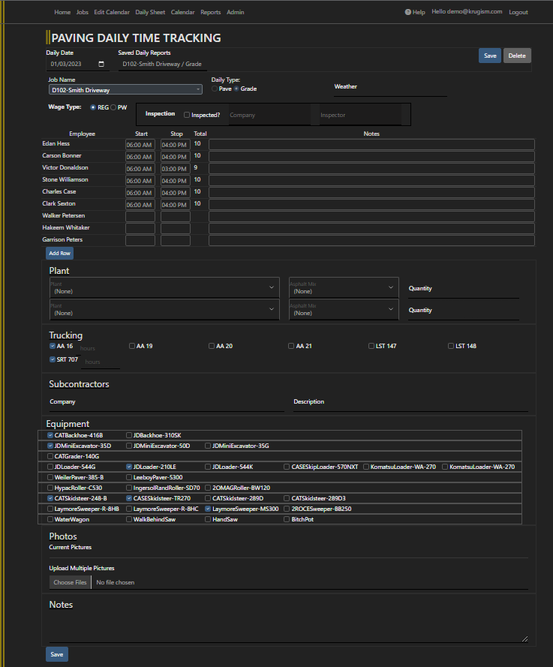Click the first Quantity field
This screenshot has height=667, width=553.
[x=463, y=291]
